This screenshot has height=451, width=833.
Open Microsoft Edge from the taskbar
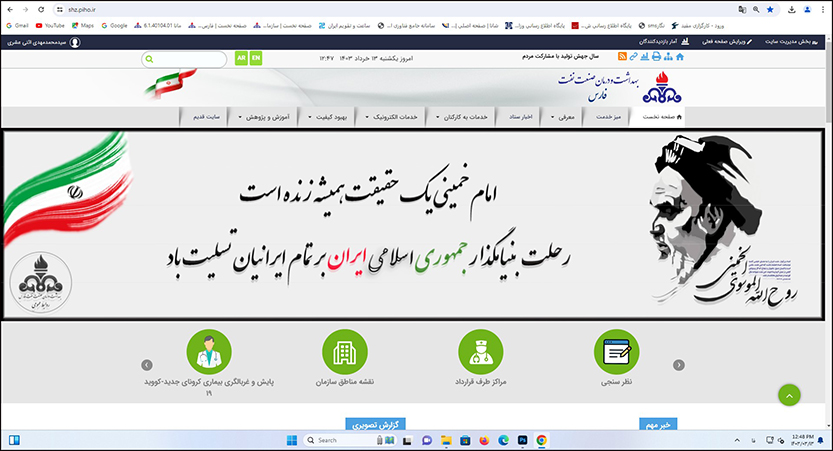tap(503, 440)
